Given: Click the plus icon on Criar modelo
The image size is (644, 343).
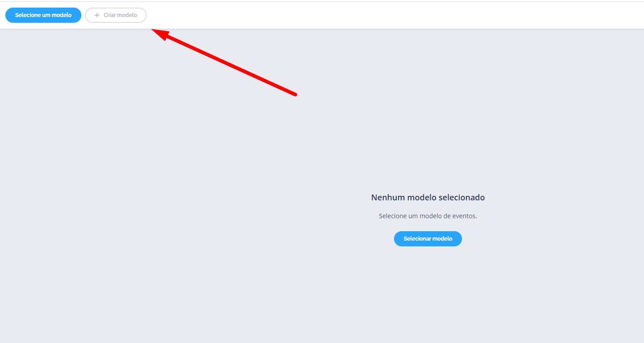Looking at the screenshot, I should pos(97,15).
